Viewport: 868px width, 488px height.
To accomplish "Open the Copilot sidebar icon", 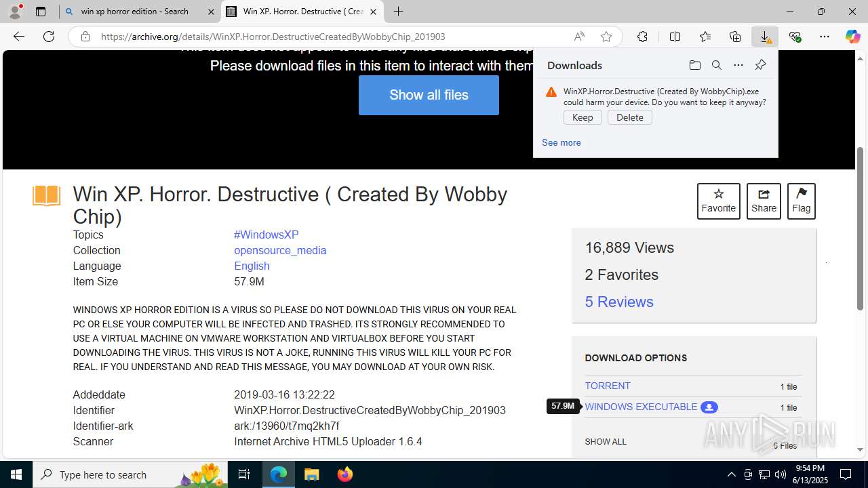I will pos(852,37).
